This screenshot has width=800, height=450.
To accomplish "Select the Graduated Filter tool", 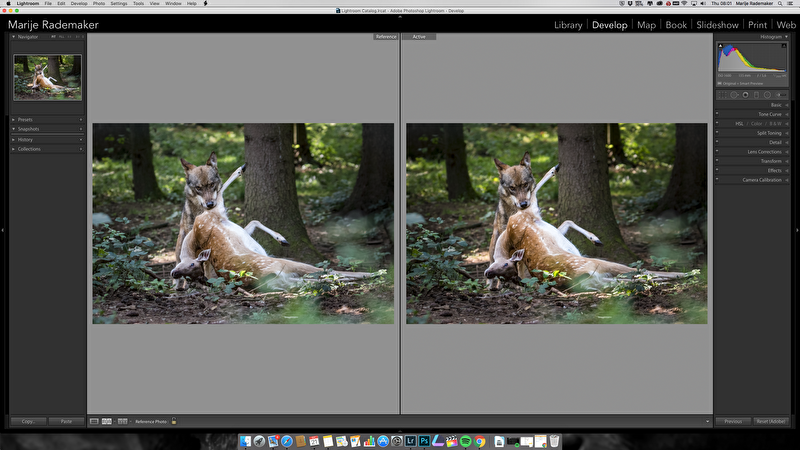I will [x=757, y=94].
